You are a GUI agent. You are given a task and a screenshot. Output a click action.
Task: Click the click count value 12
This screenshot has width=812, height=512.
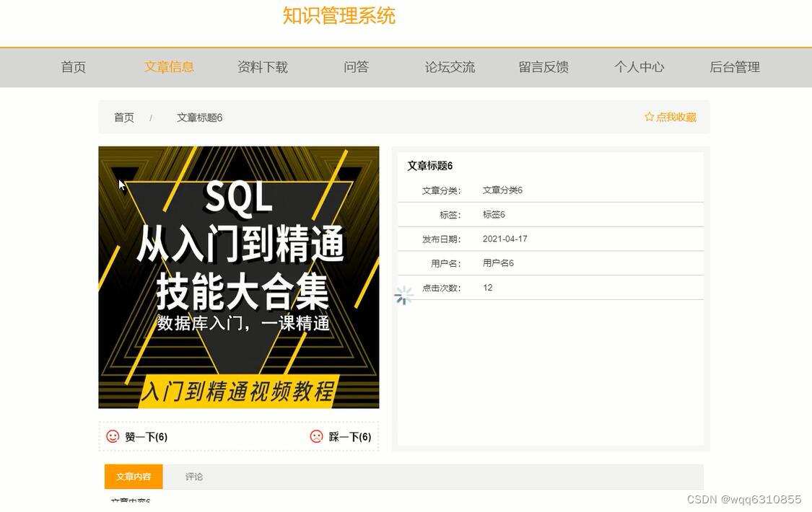[x=487, y=287]
